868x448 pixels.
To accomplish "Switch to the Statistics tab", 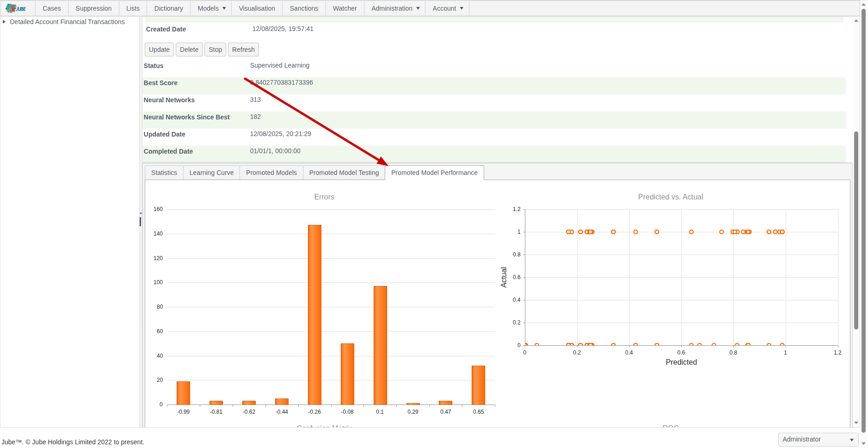I will point(164,173).
